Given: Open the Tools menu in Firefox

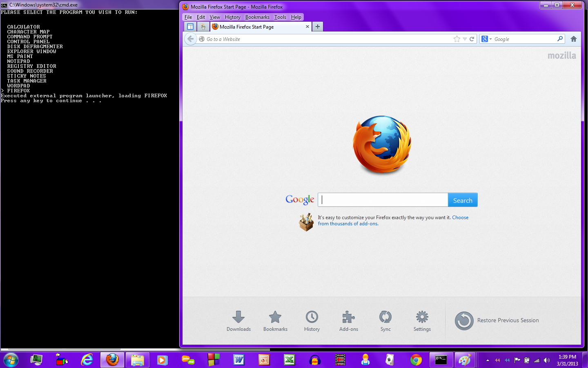Looking at the screenshot, I should 280,17.
